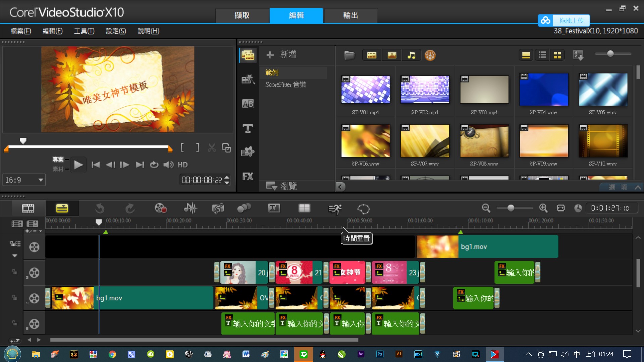Switch to the 編輯 edit tab
The height and width of the screenshot is (362, 644).
tap(297, 15)
